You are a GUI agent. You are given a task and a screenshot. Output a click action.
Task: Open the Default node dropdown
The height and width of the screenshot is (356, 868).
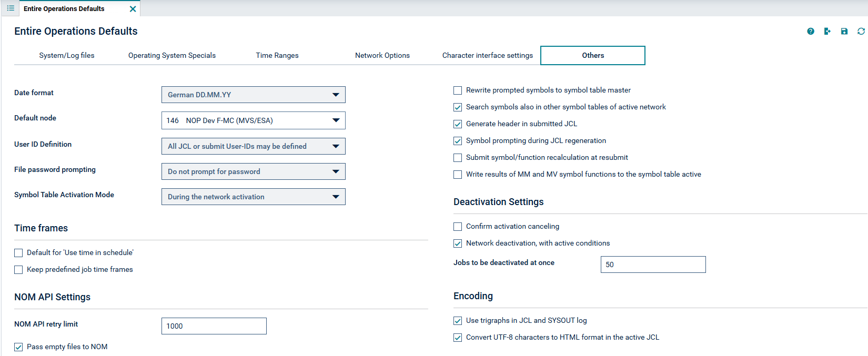tap(254, 120)
